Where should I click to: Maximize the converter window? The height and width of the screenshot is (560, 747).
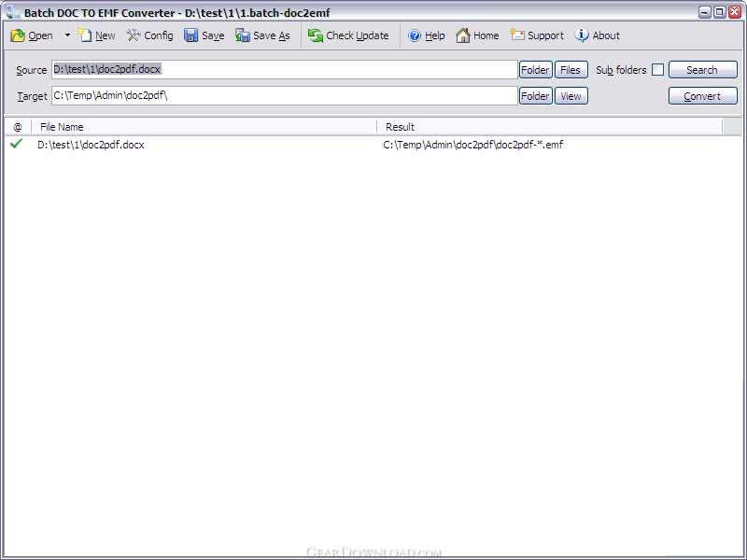pyautogui.click(x=720, y=12)
